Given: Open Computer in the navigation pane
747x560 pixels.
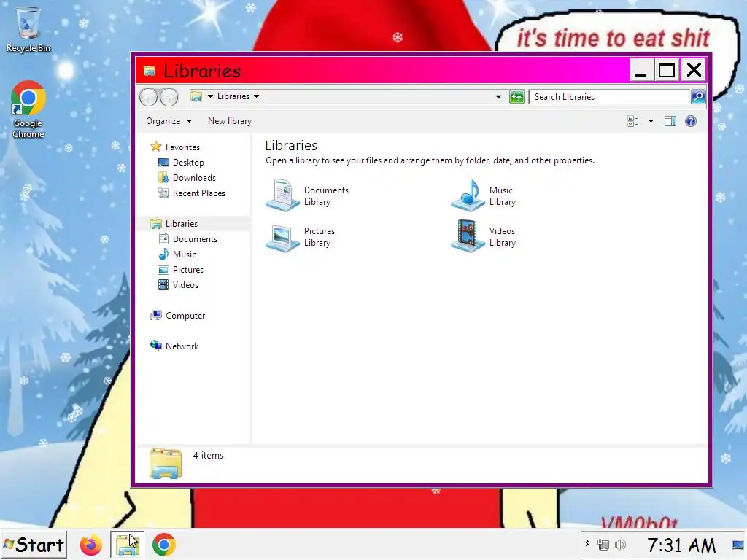Looking at the screenshot, I should 177,316.
